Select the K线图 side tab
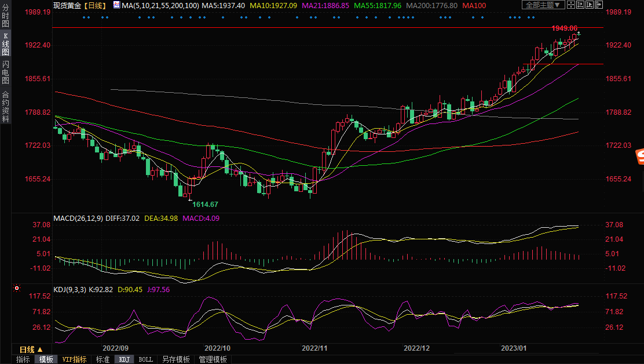 point(5,44)
